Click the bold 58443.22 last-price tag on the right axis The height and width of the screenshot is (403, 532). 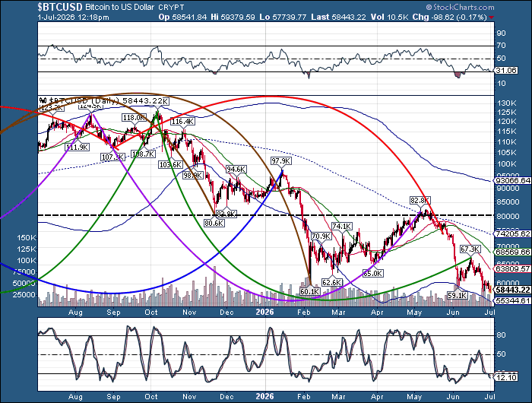click(512, 290)
